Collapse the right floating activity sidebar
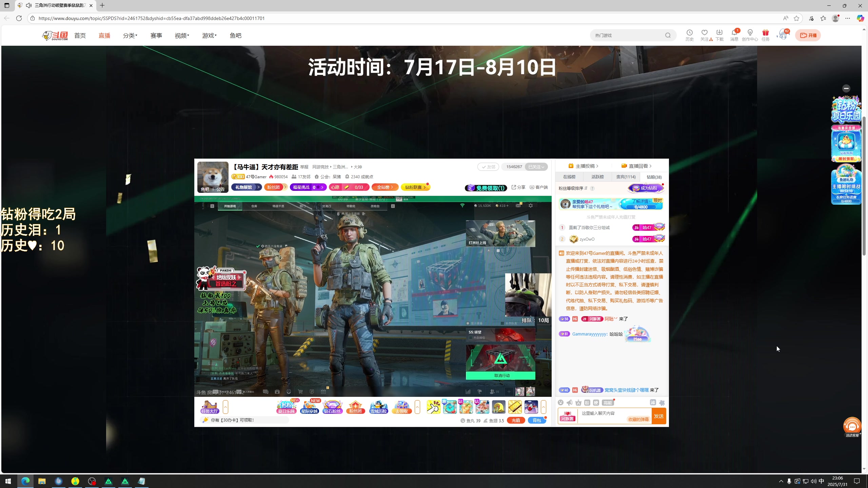868x488 pixels. point(846,88)
